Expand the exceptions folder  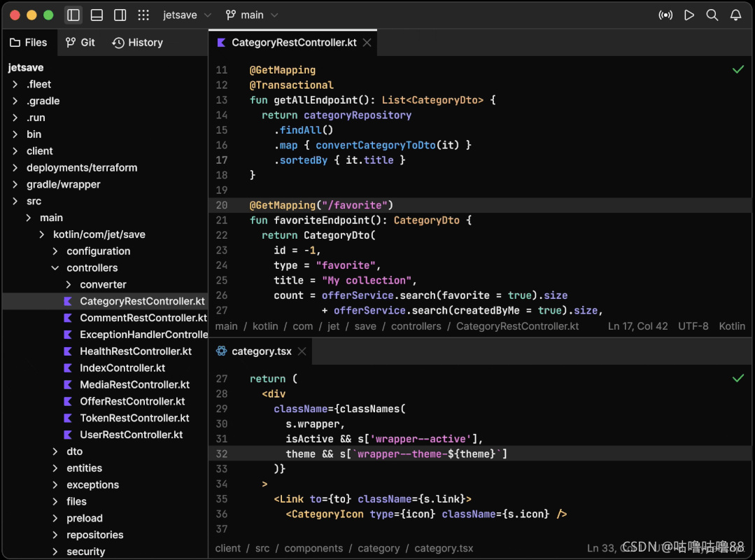[x=55, y=485]
